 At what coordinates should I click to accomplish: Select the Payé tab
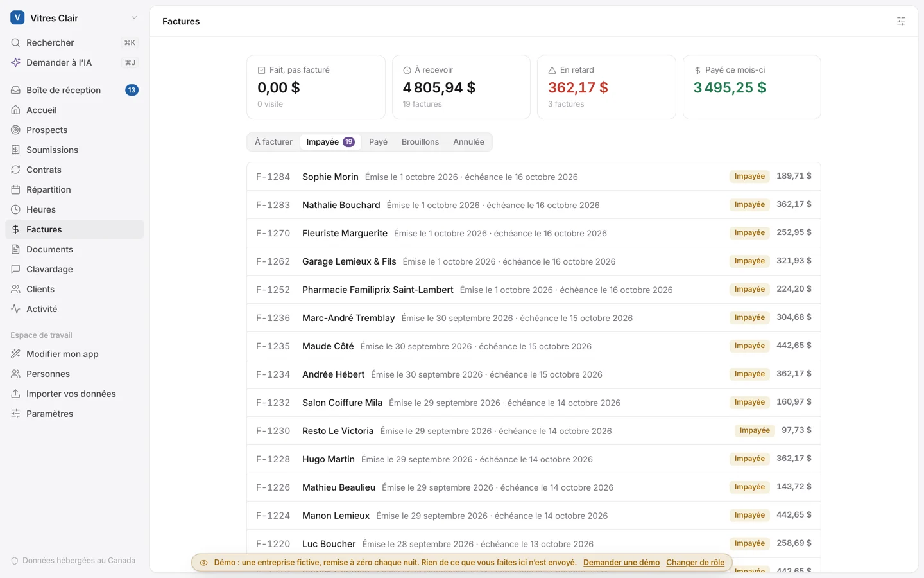378,142
